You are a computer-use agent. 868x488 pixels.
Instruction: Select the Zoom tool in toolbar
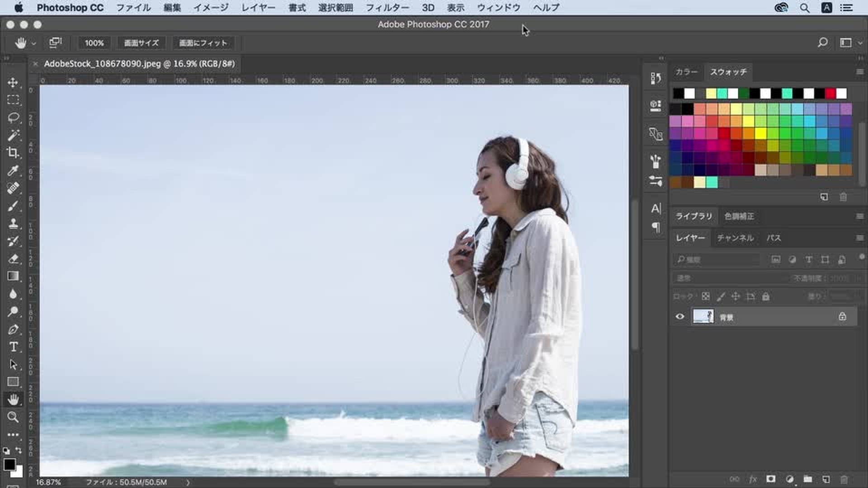[13, 417]
